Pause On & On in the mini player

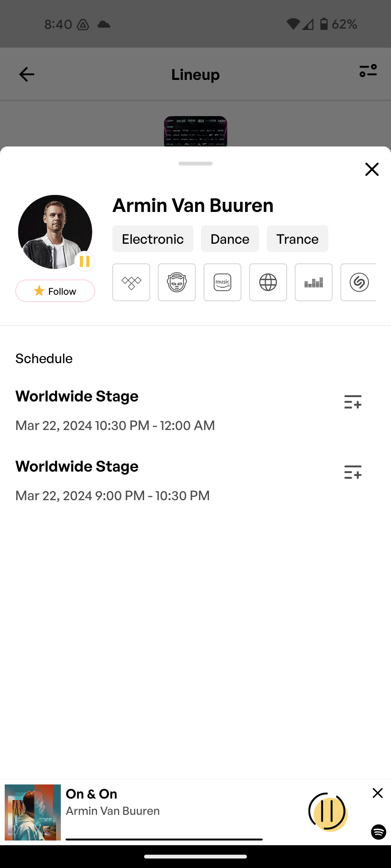[328, 812]
